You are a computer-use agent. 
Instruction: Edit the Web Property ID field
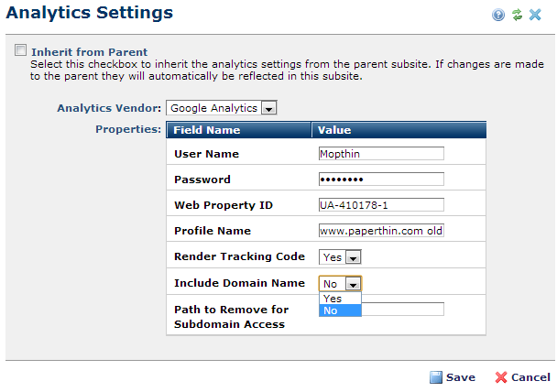tap(381, 205)
